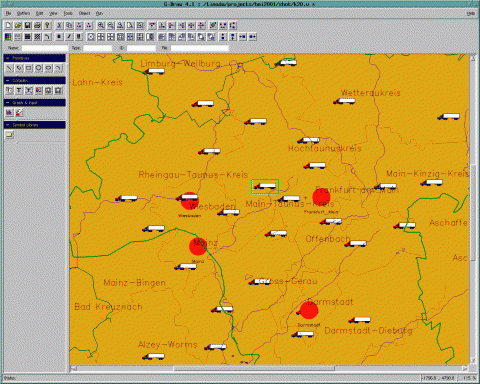Viewport: 480px width, 384px height.
Task: Click the first Graph & Input chart icon
Action: coord(9,113)
